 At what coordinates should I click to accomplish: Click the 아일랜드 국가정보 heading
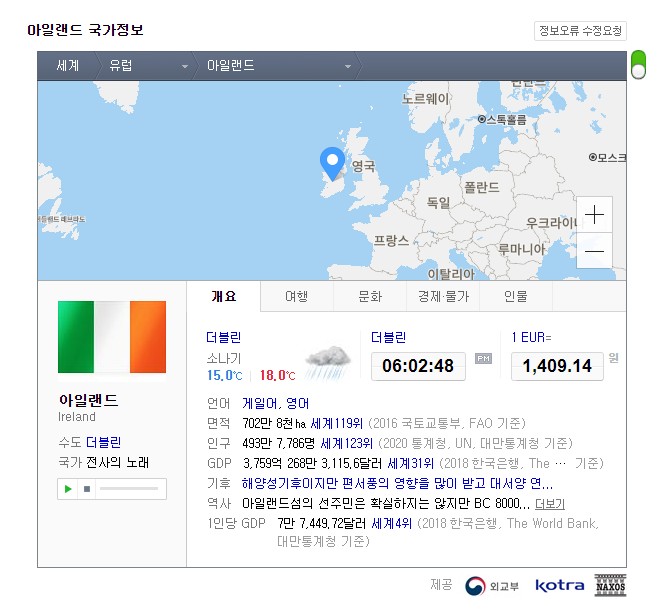tap(85, 30)
